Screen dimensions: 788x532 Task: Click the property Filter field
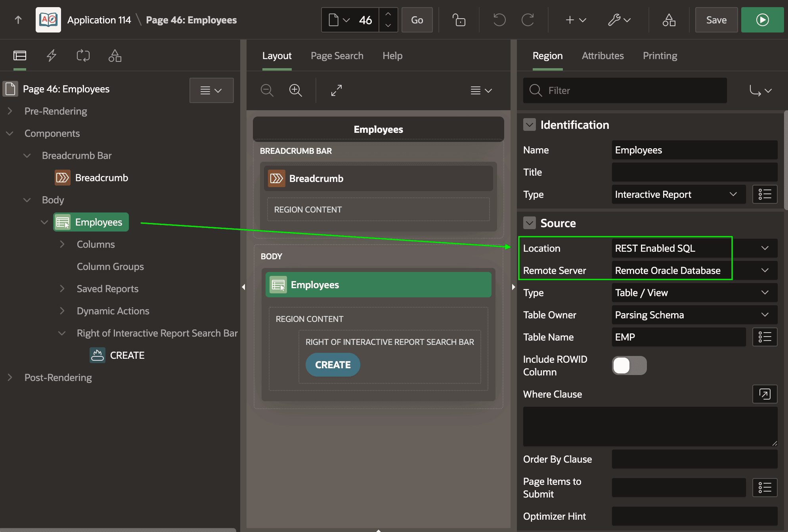tap(625, 90)
